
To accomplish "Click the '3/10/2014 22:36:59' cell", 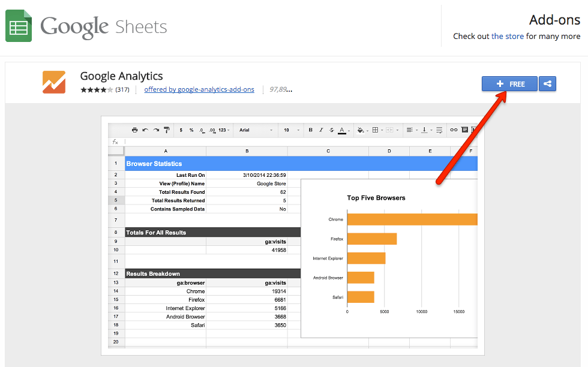I will tap(247, 175).
